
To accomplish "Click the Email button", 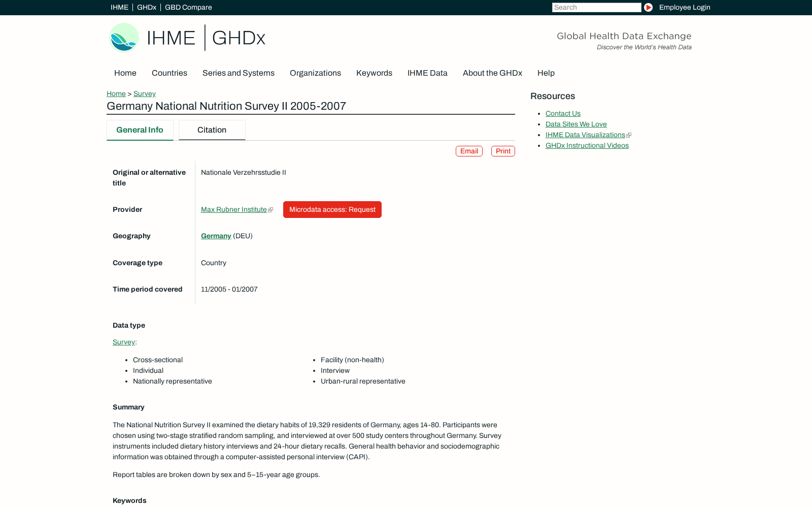I will click(x=469, y=151).
